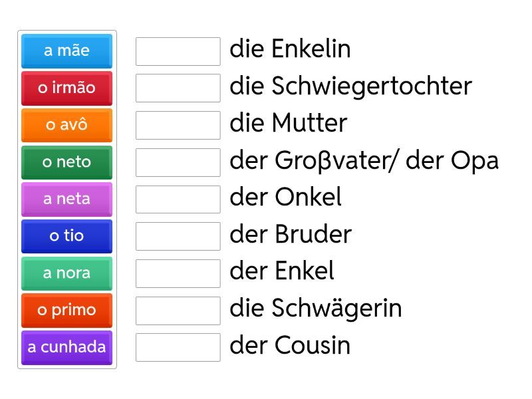Screen dimensions: 532x399
Task: Choose the answer slot for 'der Bruder'
Action: (x=178, y=236)
